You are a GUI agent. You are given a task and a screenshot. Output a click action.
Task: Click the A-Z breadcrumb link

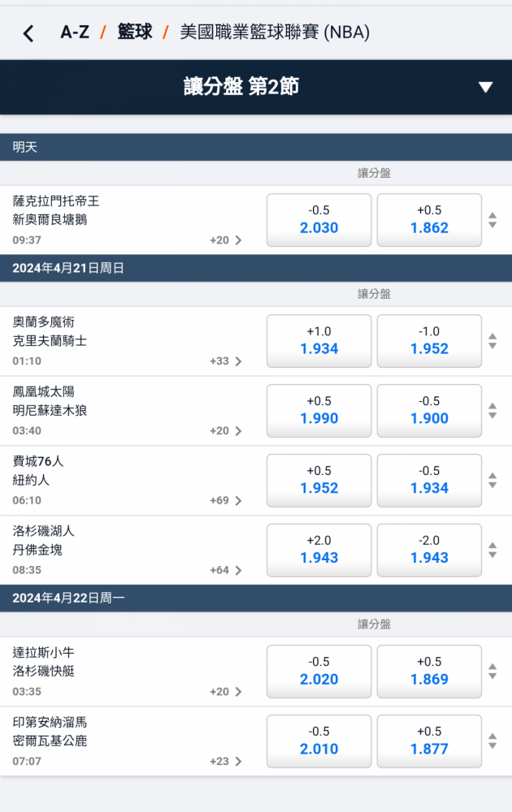75,32
